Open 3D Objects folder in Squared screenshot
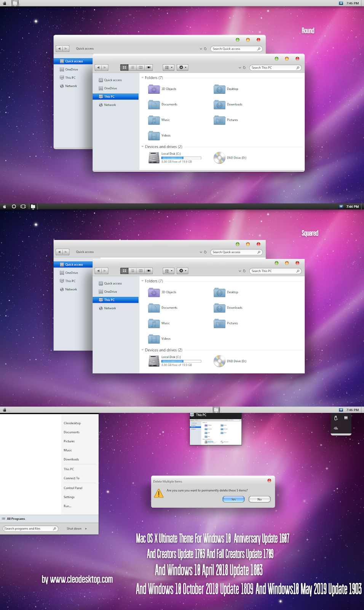364x610 pixels. (x=162, y=292)
